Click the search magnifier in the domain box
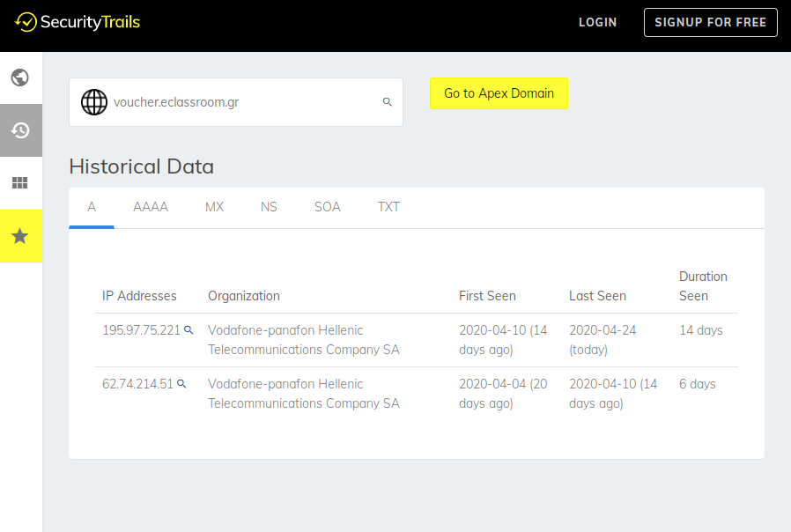Screen dimensions: 791x532 pos(388,102)
